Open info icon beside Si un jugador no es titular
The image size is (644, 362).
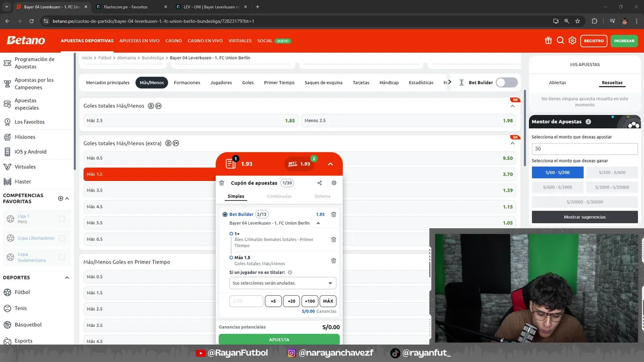pos(290,273)
